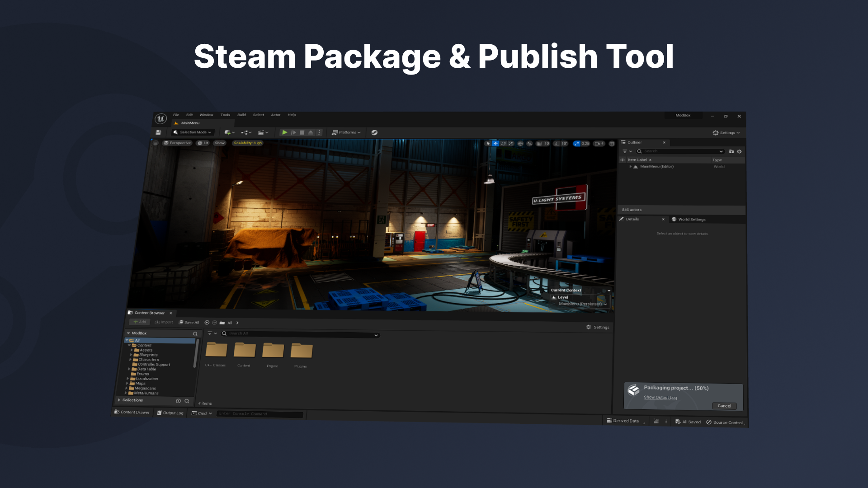
Task: Toggle snap to grid in viewport toolbar
Action: pyautogui.click(x=539, y=144)
